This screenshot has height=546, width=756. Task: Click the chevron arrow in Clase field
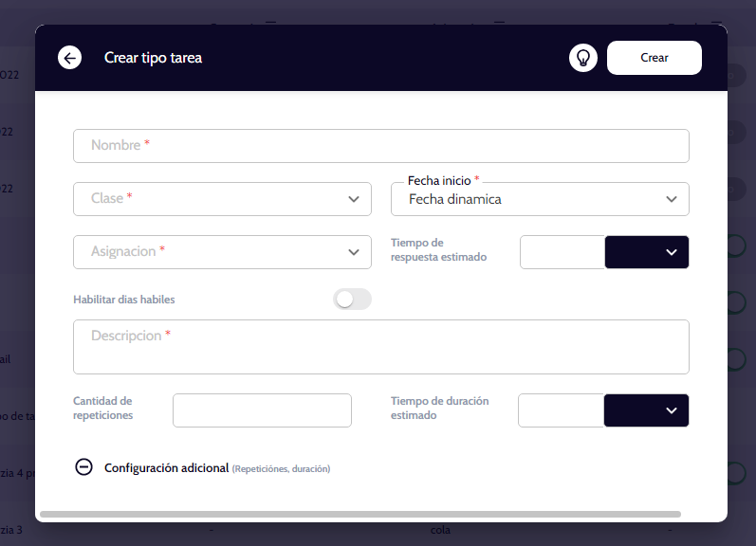click(x=354, y=199)
